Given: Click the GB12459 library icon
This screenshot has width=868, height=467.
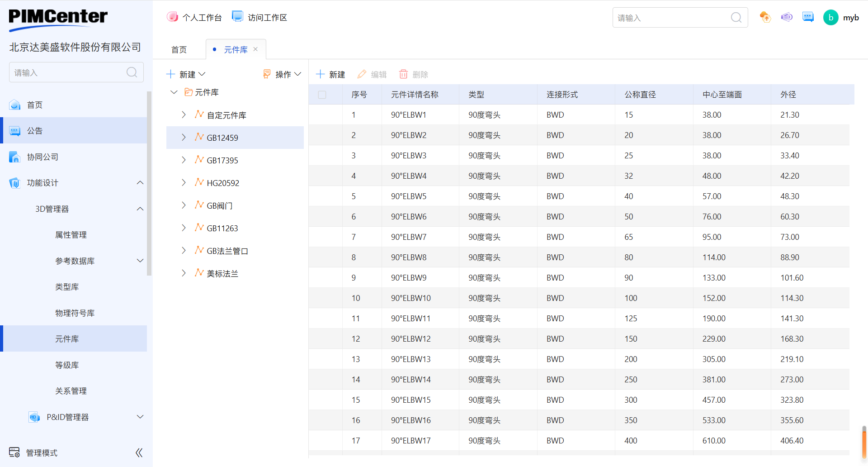Looking at the screenshot, I should 199,137.
